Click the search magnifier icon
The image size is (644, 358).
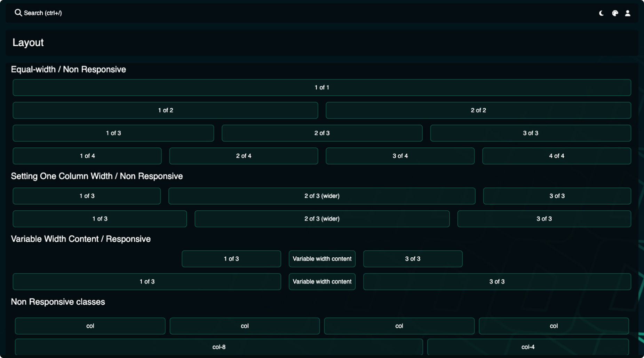(x=18, y=13)
